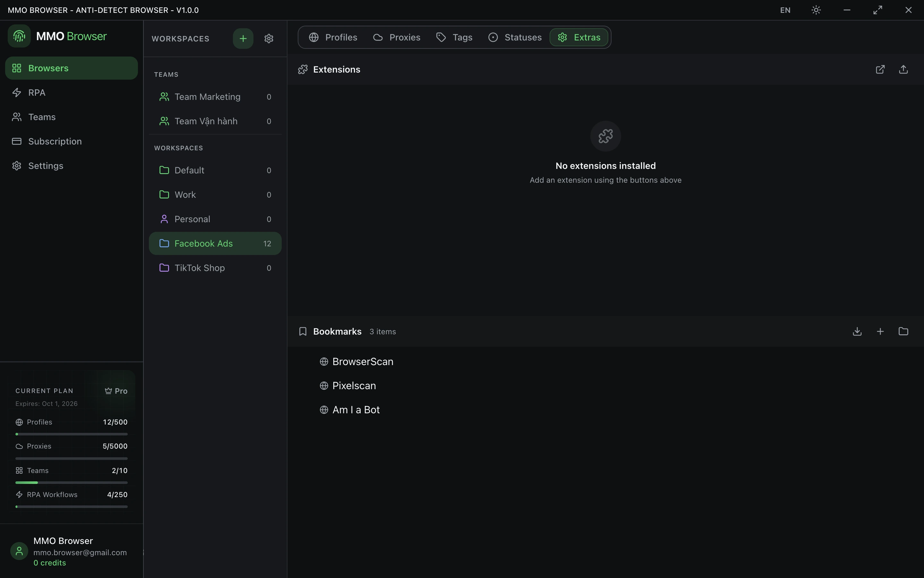
Task: Switch to the Profiles tab
Action: [x=333, y=37]
